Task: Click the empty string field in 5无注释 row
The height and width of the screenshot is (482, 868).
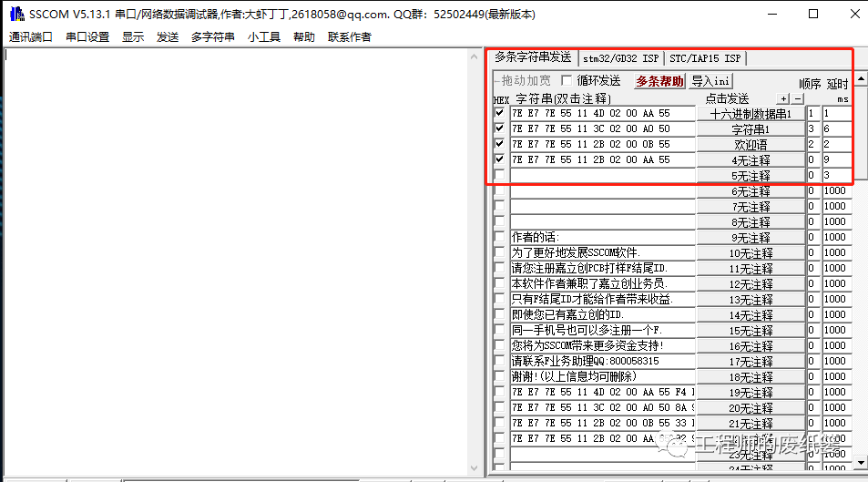Action: pyautogui.click(x=602, y=175)
